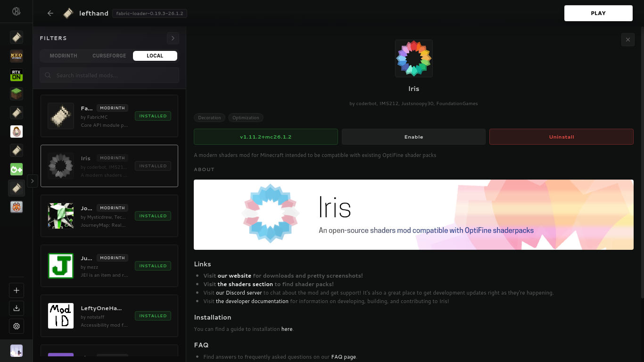Screen dimensions: 644x362
Task: Open "the shaders section" link
Action: [245, 284]
